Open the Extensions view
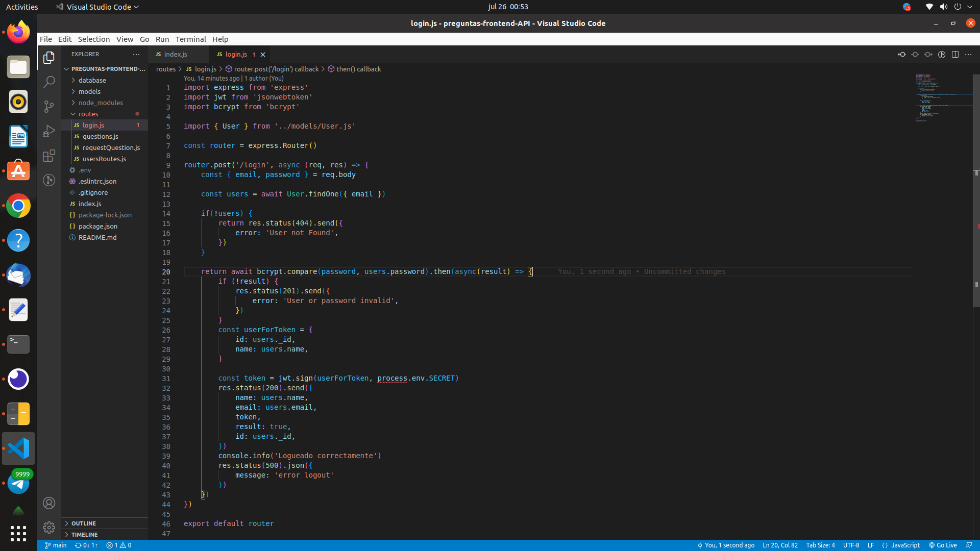980x551 pixels. click(49, 156)
